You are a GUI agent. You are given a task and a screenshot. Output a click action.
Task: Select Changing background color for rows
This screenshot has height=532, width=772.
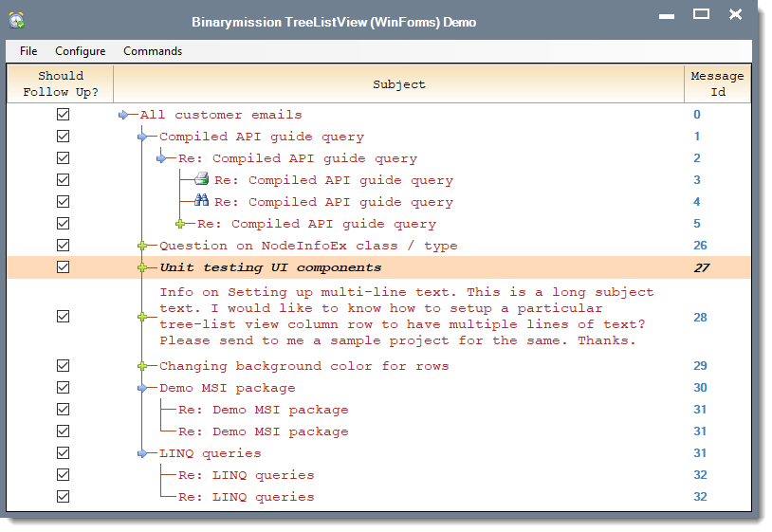pos(303,366)
